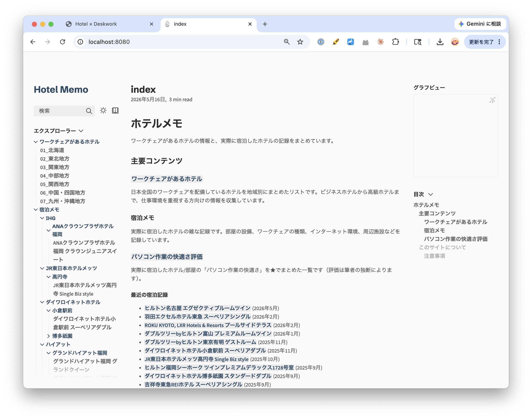
Task: Follow the ワークチェアがあるホテル heading link
Action: point(167,179)
